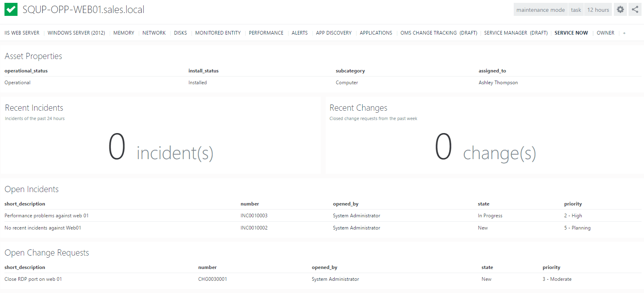
Task: Add a new perspective with the plus icon
Action: pyautogui.click(x=624, y=33)
